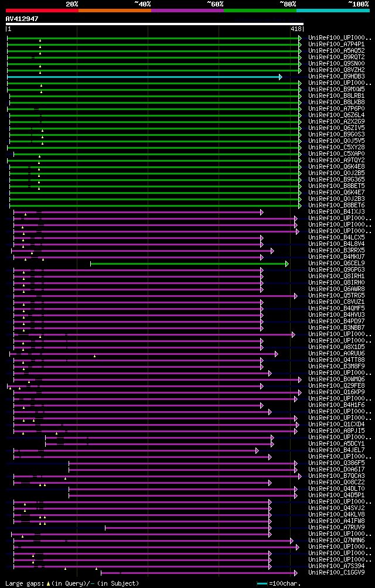Viewport: 375px width, 588px height.
Task: Click the UniRef100_A9TQY2 label
Action: (x=336, y=160)
